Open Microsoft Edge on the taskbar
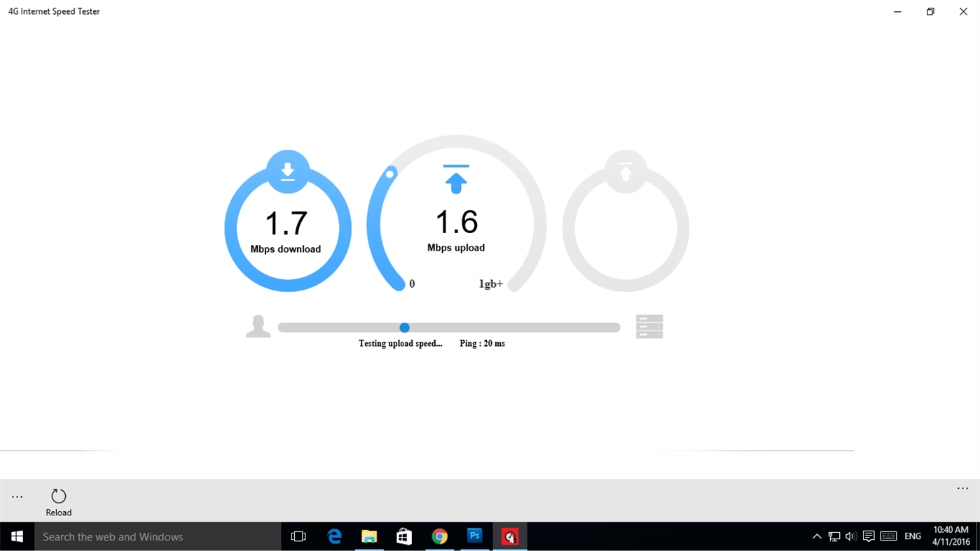Screen dimensions: 980x551 333,536
